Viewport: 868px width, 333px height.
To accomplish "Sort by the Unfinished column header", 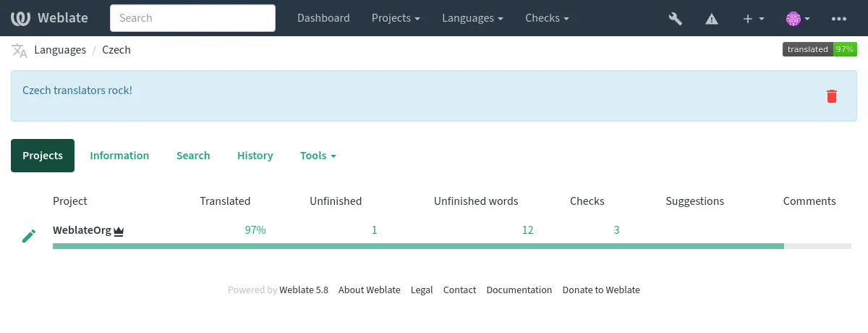I will [x=336, y=201].
